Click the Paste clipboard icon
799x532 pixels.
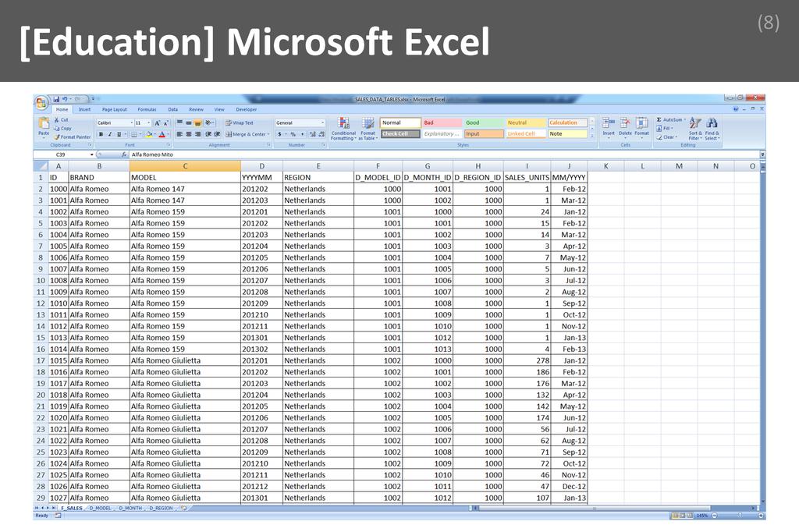tap(44, 123)
